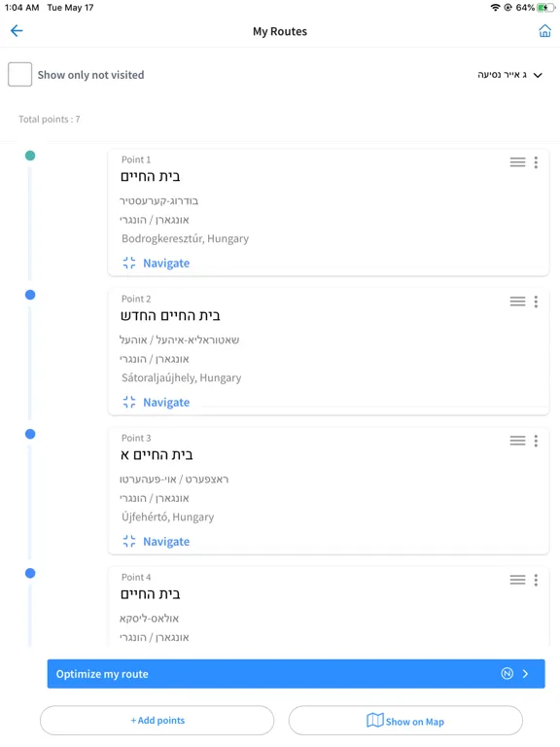The image size is (560, 747).
Task: Click the Point 2 label
Action: (136, 299)
